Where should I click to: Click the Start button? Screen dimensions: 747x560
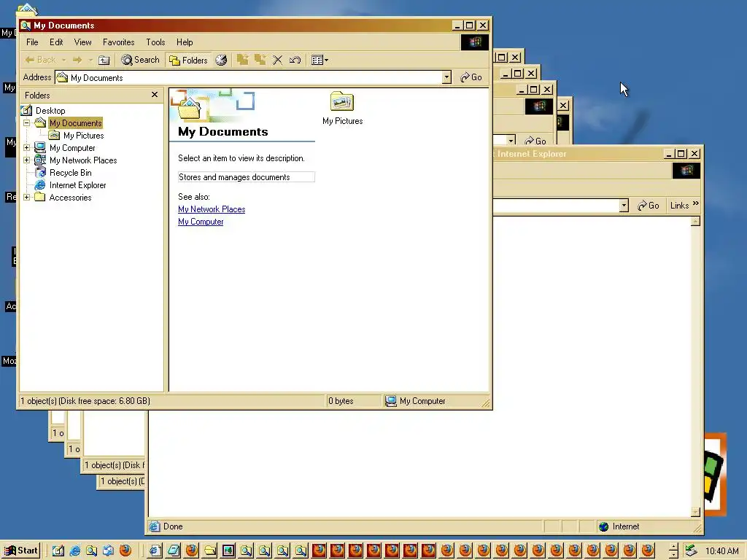pos(20,551)
